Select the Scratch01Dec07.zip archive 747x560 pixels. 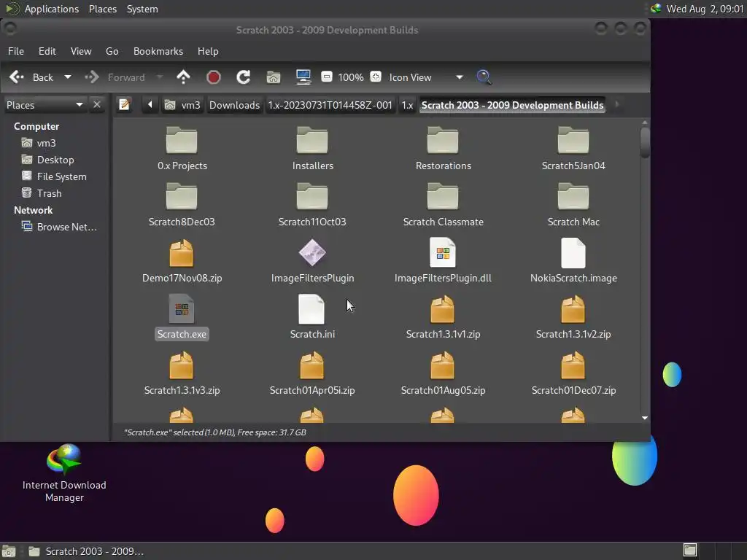pos(573,373)
